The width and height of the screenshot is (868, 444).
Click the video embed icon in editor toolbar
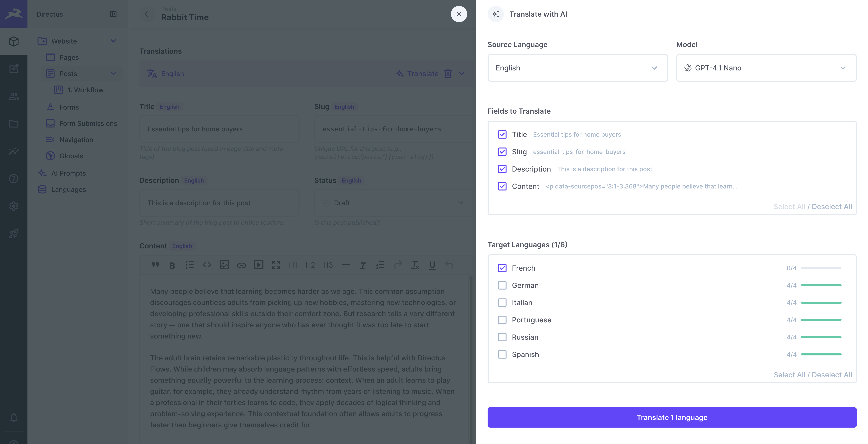coord(259,265)
